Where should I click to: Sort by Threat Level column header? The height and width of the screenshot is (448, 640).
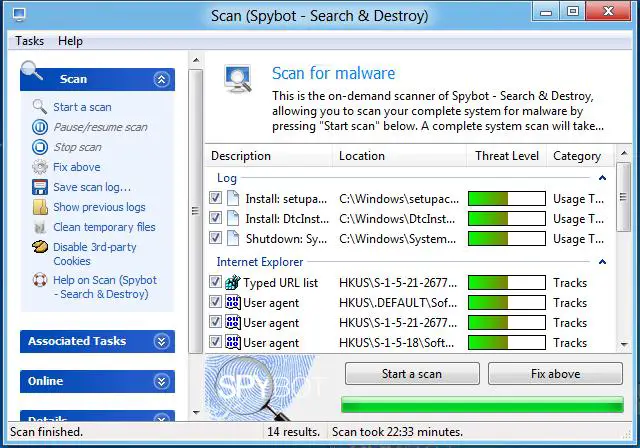click(x=506, y=156)
